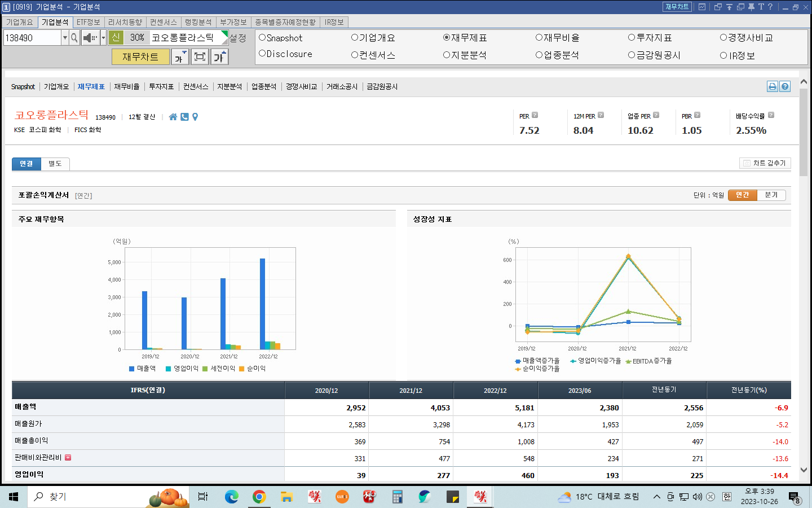
Task: Click the 차트 감추기 button
Action: pyautogui.click(x=765, y=163)
